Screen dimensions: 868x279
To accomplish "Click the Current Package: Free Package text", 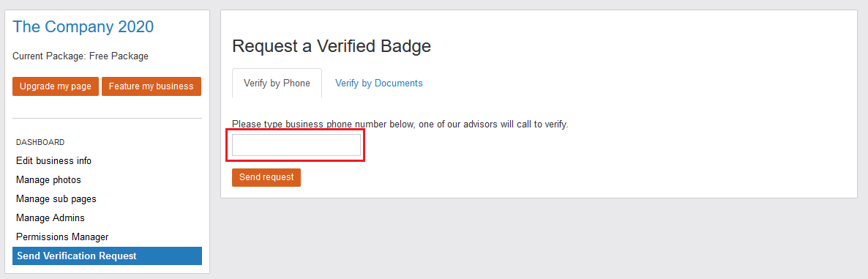I will 81,56.
